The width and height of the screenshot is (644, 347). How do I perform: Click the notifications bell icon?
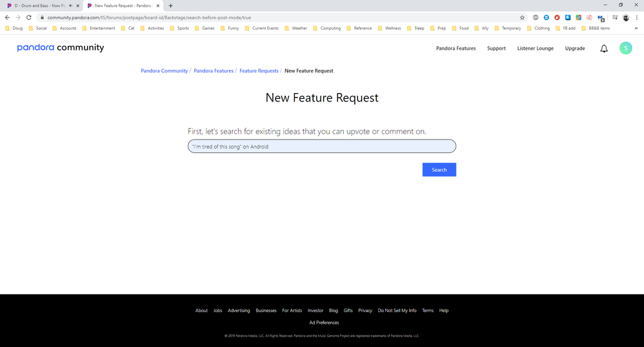click(604, 48)
